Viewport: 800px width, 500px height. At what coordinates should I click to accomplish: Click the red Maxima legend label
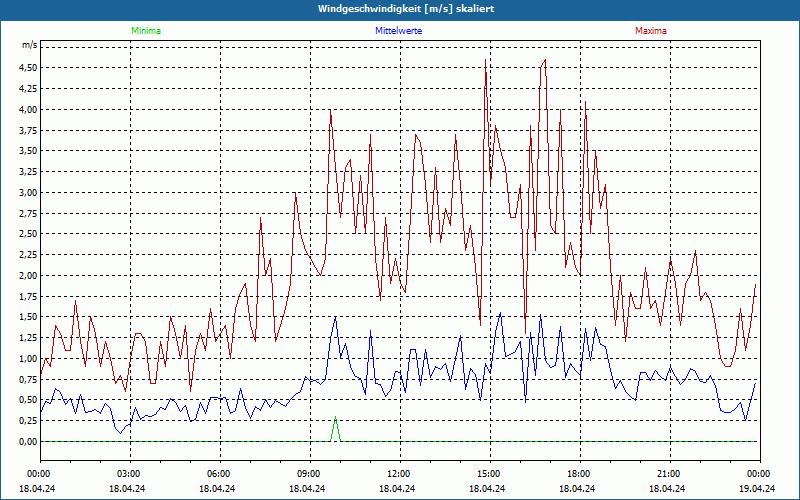pyautogui.click(x=651, y=31)
